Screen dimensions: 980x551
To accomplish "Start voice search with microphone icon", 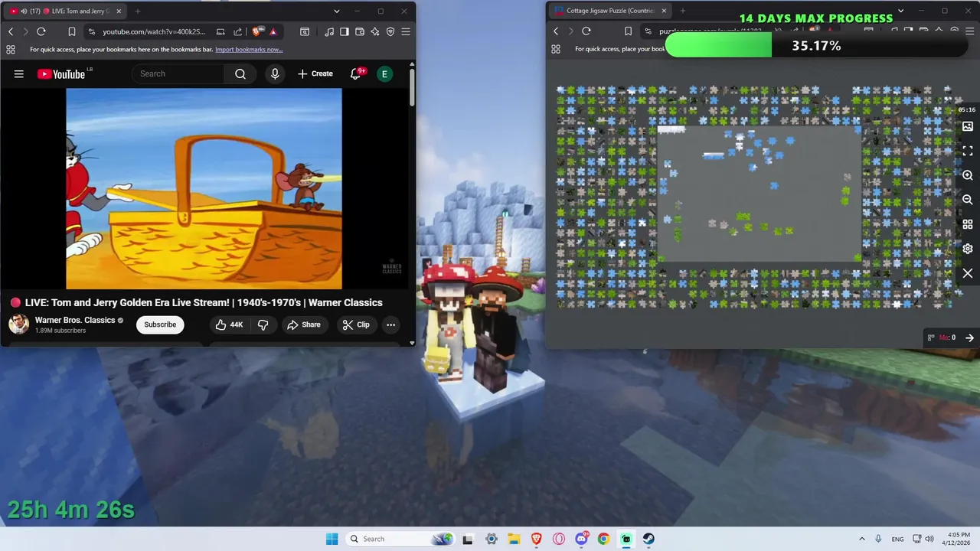I will click(x=275, y=73).
